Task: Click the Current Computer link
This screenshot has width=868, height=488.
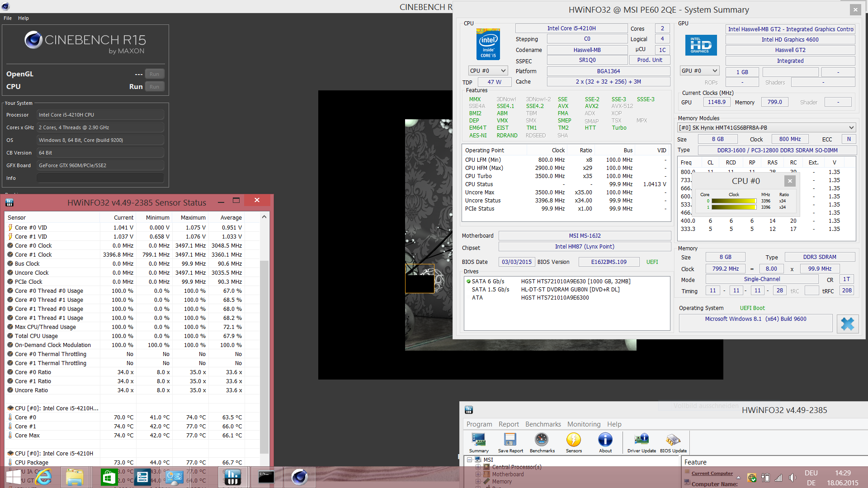Action: point(712,474)
